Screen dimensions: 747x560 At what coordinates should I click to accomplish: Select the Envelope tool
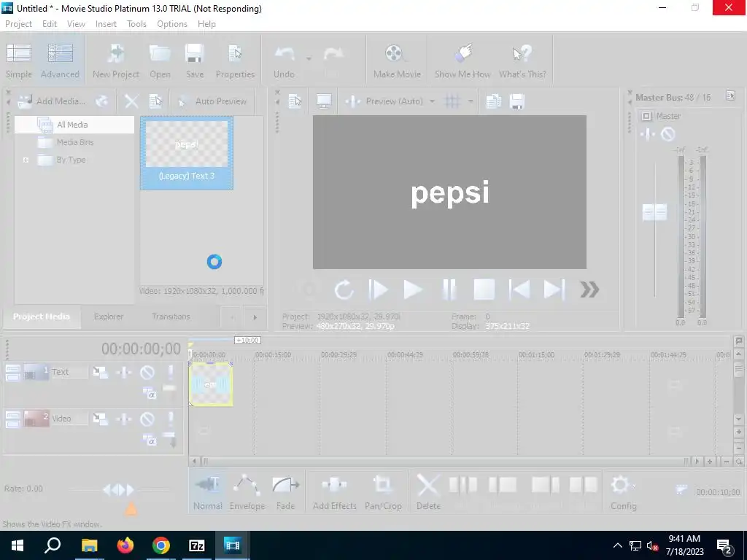pyautogui.click(x=247, y=492)
